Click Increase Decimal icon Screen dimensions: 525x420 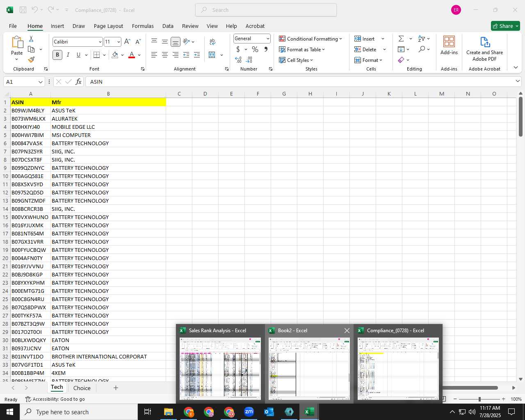[238, 60]
